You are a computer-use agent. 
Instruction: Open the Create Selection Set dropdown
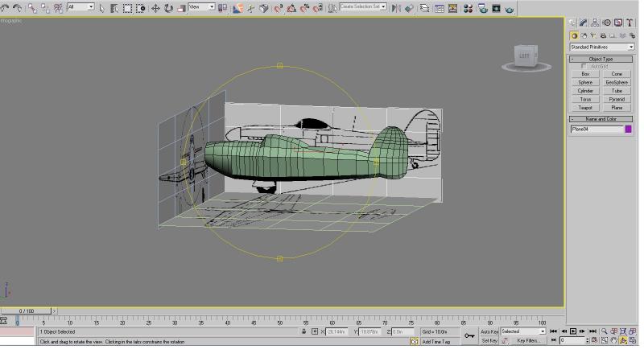point(363,7)
